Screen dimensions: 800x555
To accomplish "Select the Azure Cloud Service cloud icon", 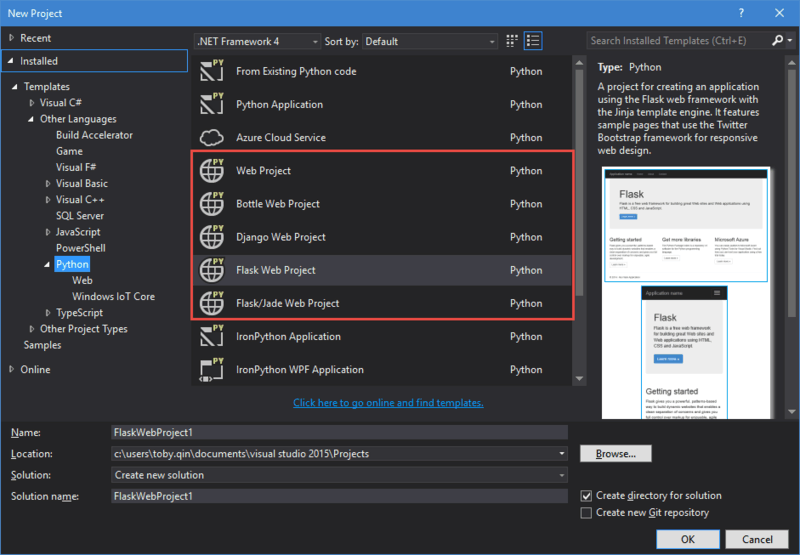I will (x=212, y=138).
